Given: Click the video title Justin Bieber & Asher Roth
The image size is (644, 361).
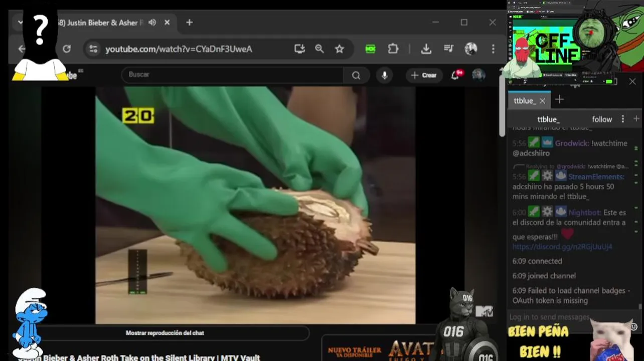Looking at the screenshot, I should [x=139, y=357].
